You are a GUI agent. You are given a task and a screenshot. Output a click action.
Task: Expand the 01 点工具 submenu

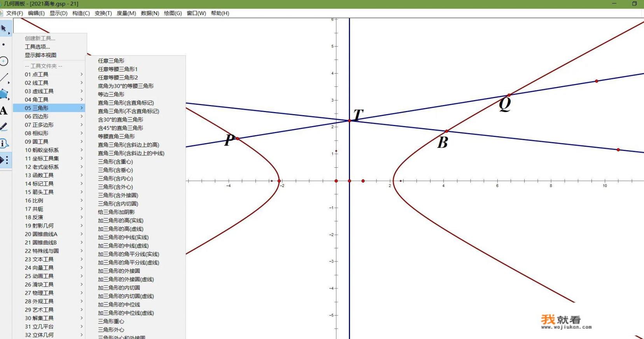[x=49, y=74]
